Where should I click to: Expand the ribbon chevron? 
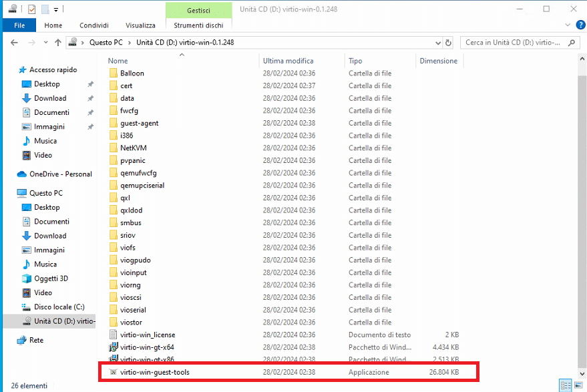point(568,25)
